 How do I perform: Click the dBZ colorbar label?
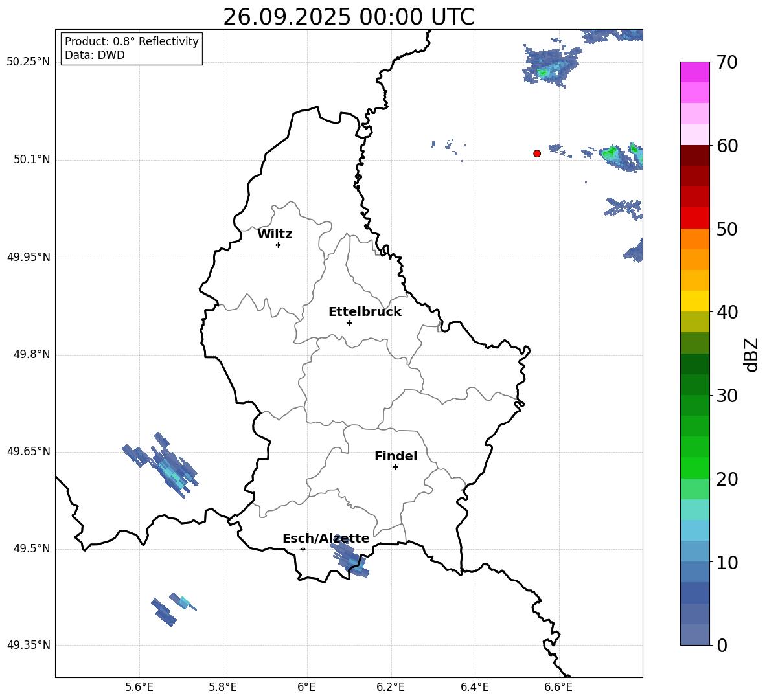click(752, 354)
